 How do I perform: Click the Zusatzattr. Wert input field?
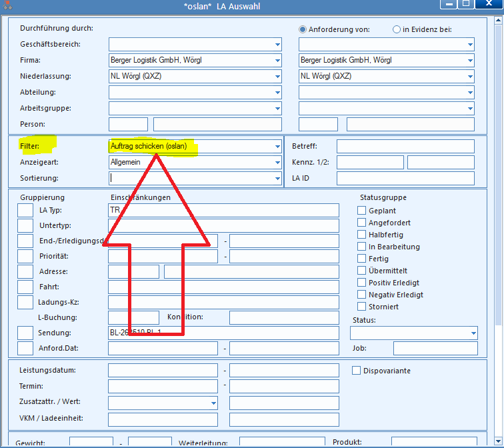(284, 403)
